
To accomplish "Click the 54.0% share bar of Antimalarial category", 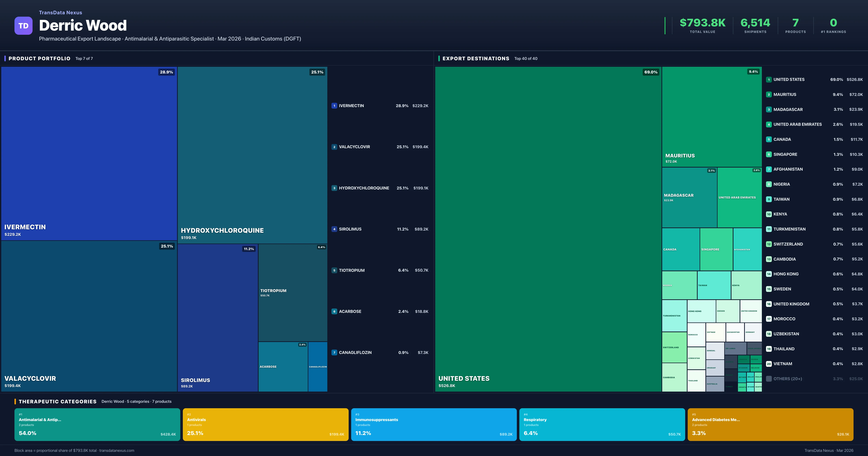I will 28,433.
